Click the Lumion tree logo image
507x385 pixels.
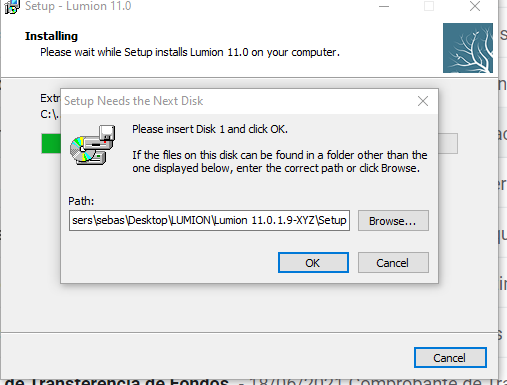click(468, 48)
